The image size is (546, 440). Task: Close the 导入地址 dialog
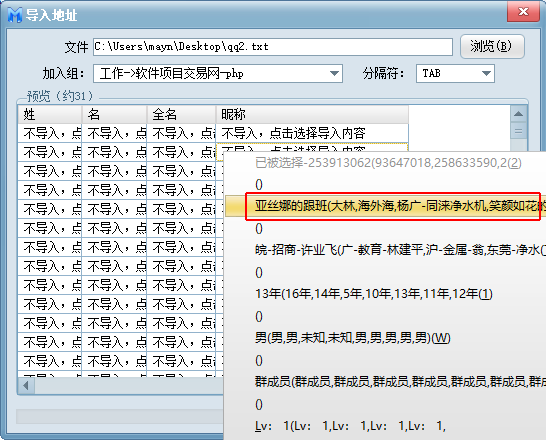pos(523,12)
